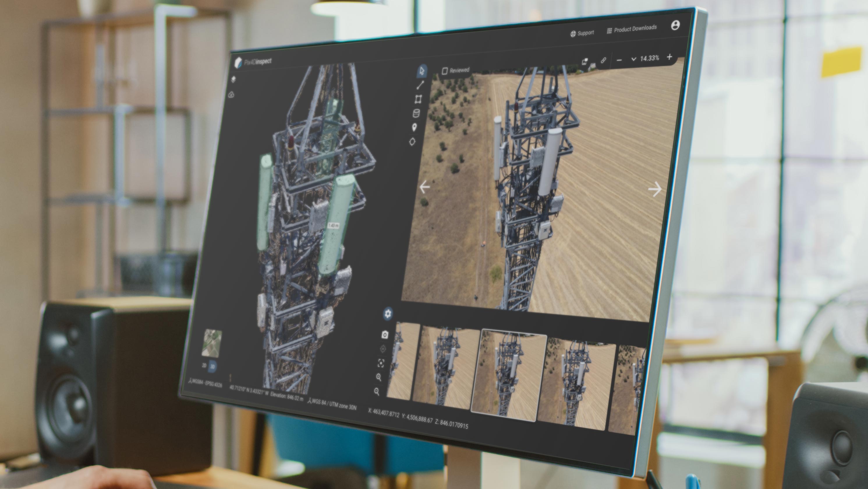Select the polygon area annotation tool
This screenshot has height=489, width=868.
point(418,99)
